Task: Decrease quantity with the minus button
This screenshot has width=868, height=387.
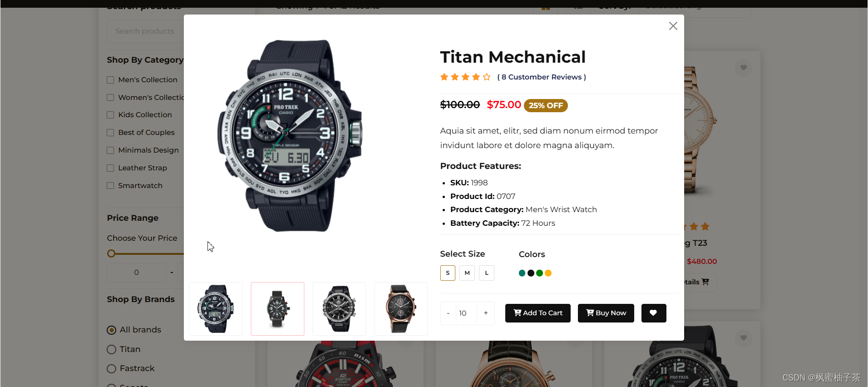Action: tap(448, 313)
